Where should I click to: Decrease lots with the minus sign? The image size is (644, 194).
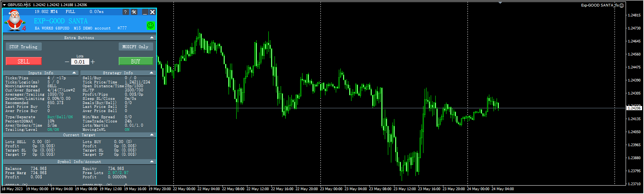tap(67, 62)
